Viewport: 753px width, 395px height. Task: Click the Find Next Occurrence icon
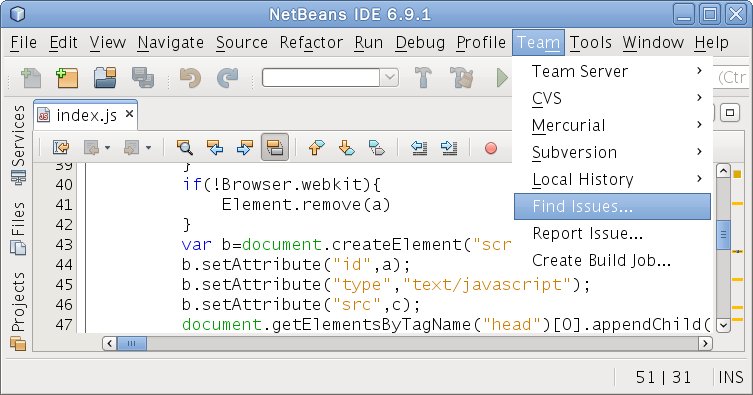point(244,147)
